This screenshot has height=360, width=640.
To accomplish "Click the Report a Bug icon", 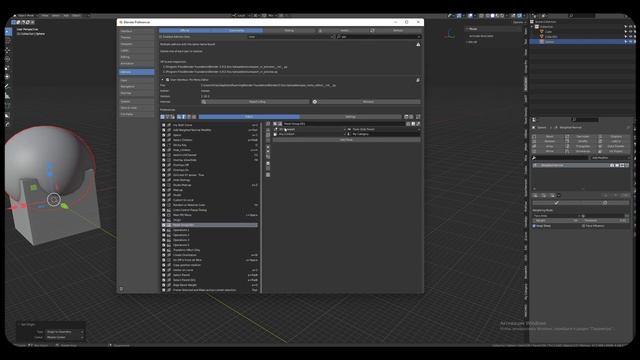I will coord(204,102).
